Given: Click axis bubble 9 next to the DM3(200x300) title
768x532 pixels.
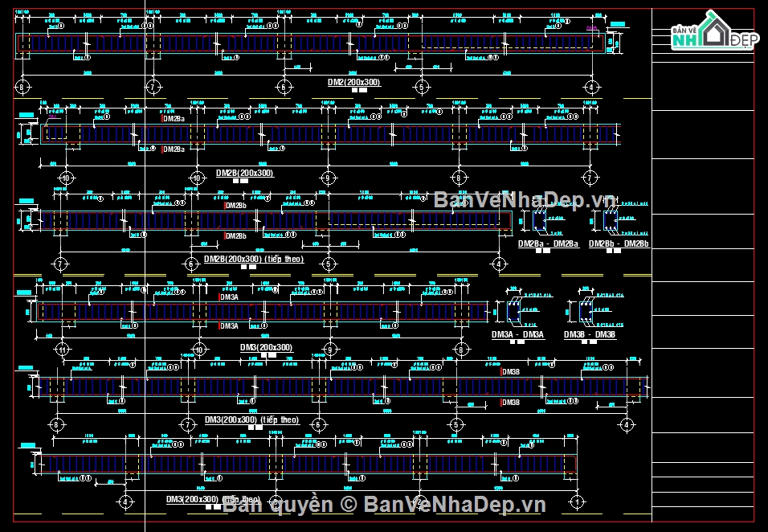Looking at the screenshot, I should pyautogui.click(x=330, y=350).
